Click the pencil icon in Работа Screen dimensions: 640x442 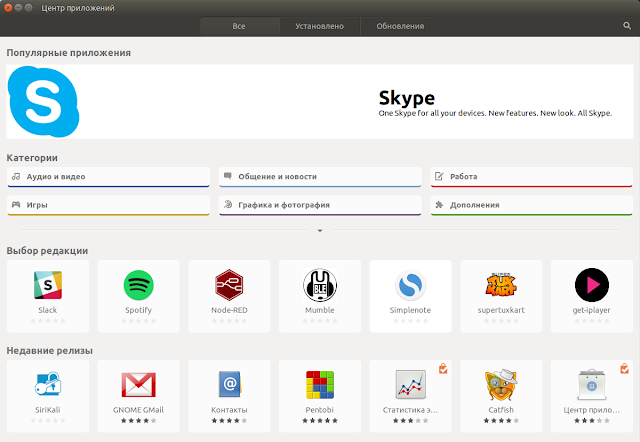click(x=439, y=176)
